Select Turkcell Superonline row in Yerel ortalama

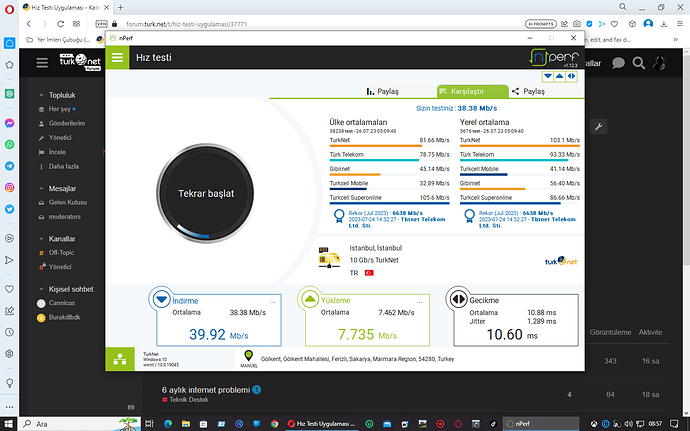tap(520, 199)
